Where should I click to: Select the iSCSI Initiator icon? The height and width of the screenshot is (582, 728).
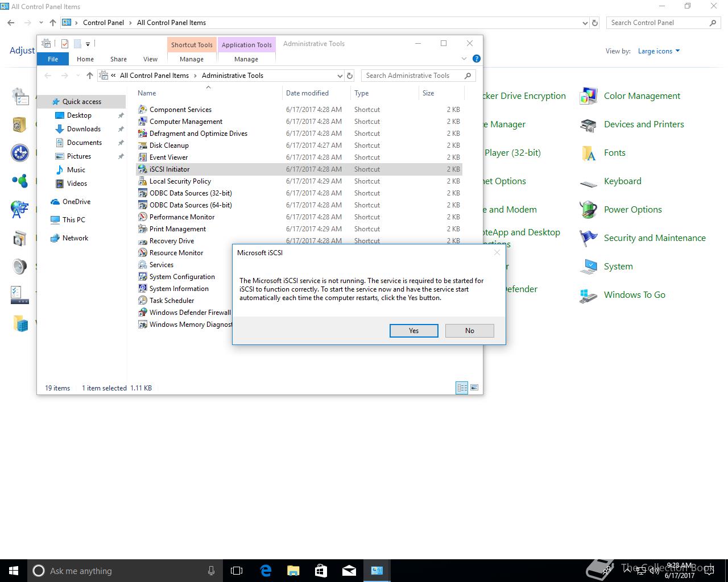[143, 169]
